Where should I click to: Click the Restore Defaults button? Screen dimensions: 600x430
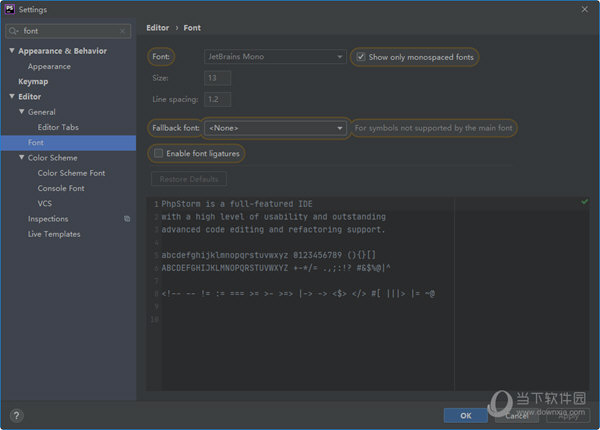click(189, 179)
